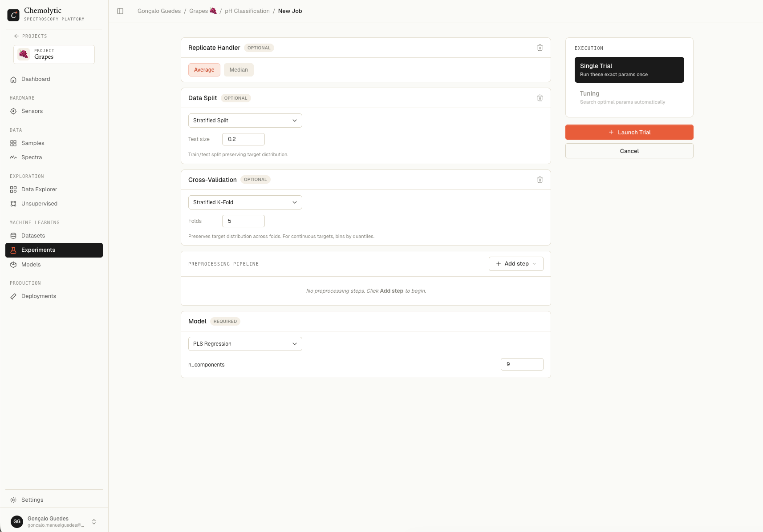Open Models page
Image resolution: width=763 pixels, height=532 pixels.
coord(54,265)
